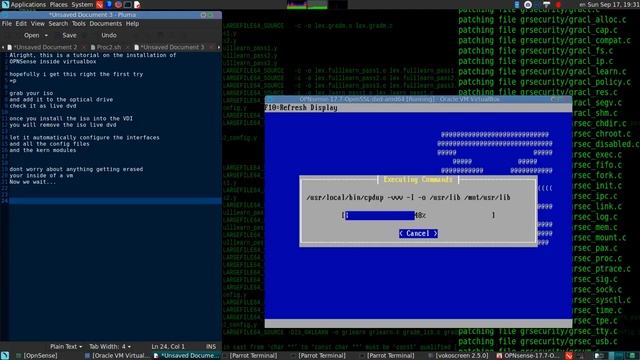Click 'patching file grsecurity/gracl_alloc.c' in terminal
This screenshot has width=640, height=360.
542,20
